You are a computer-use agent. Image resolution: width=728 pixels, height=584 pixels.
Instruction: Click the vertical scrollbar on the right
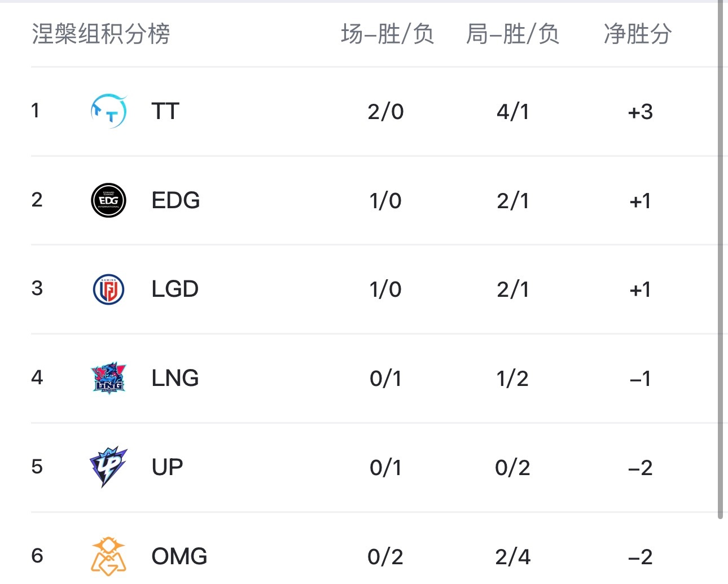click(720, 260)
